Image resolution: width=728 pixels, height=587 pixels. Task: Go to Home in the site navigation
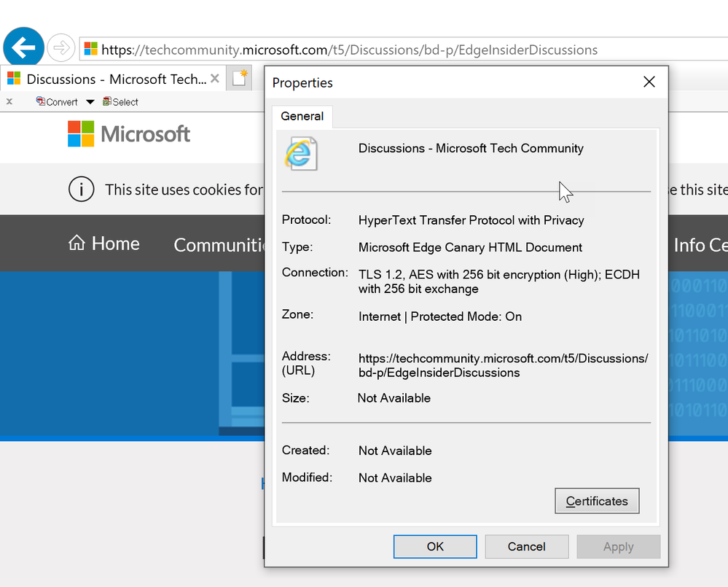tap(104, 244)
